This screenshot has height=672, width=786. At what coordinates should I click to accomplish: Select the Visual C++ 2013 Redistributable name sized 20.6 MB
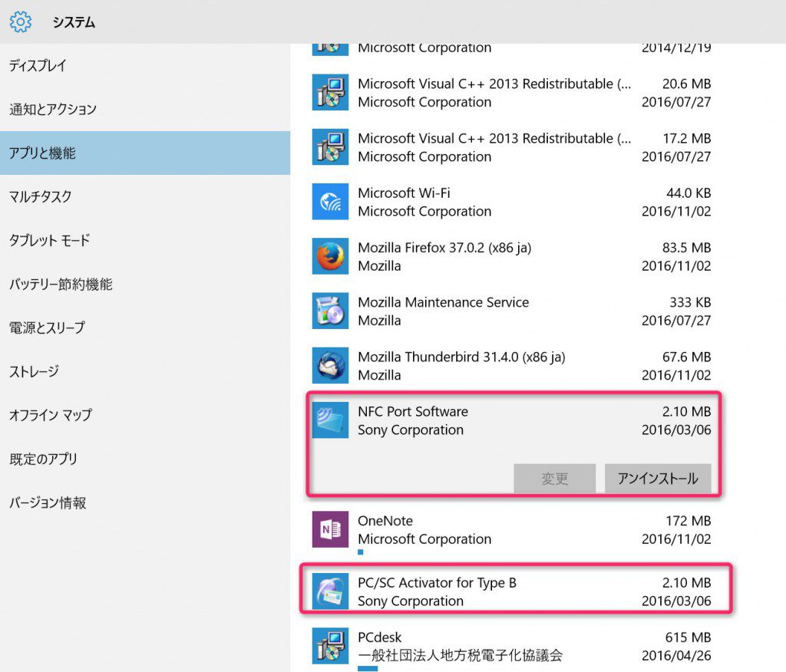[494, 84]
